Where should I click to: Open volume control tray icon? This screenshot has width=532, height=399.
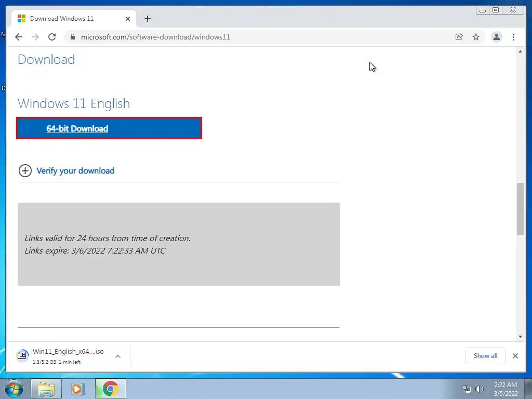(479, 389)
